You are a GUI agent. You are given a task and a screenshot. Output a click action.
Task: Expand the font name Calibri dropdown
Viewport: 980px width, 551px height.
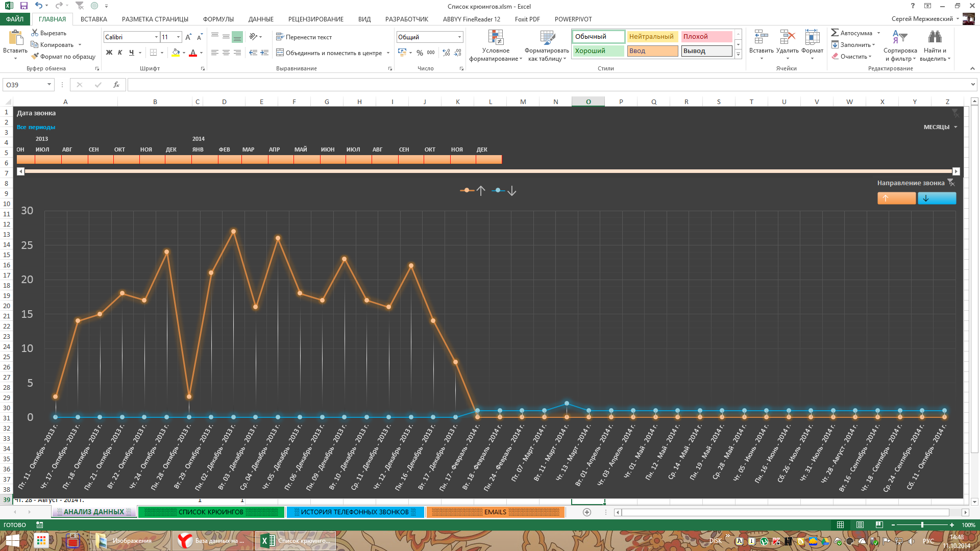pyautogui.click(x=156, y=37)
